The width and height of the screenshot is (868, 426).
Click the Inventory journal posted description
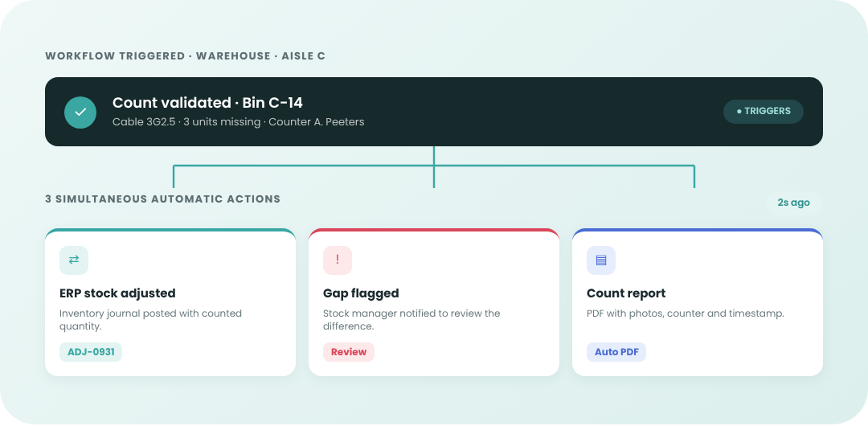pyautogui.click(x=150, y=320)
